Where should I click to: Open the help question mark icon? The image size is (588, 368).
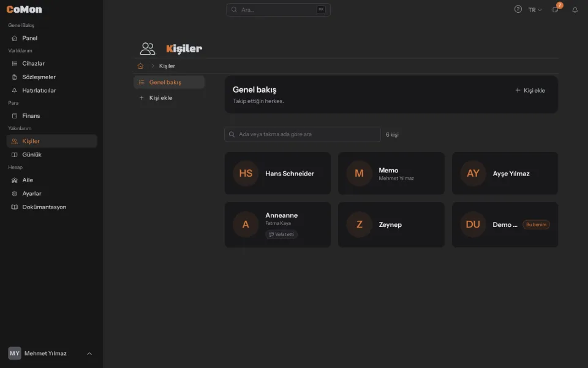tap(518, 9)
